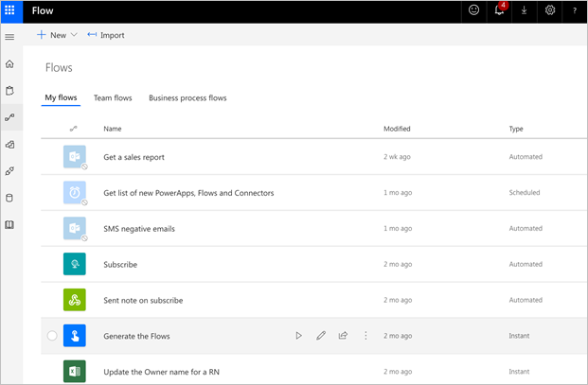
Task: Go to Home in the sidebar
Action: [9, 64]
